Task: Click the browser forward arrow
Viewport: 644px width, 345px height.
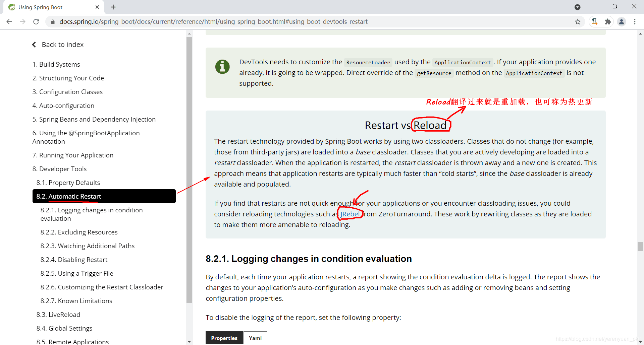Action: tap(22, 22)
